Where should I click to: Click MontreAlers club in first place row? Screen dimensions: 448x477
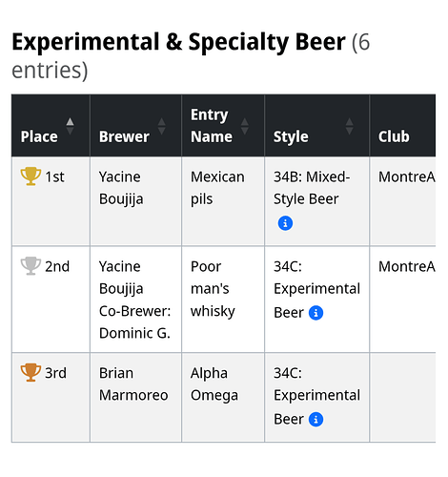point(407,176)
